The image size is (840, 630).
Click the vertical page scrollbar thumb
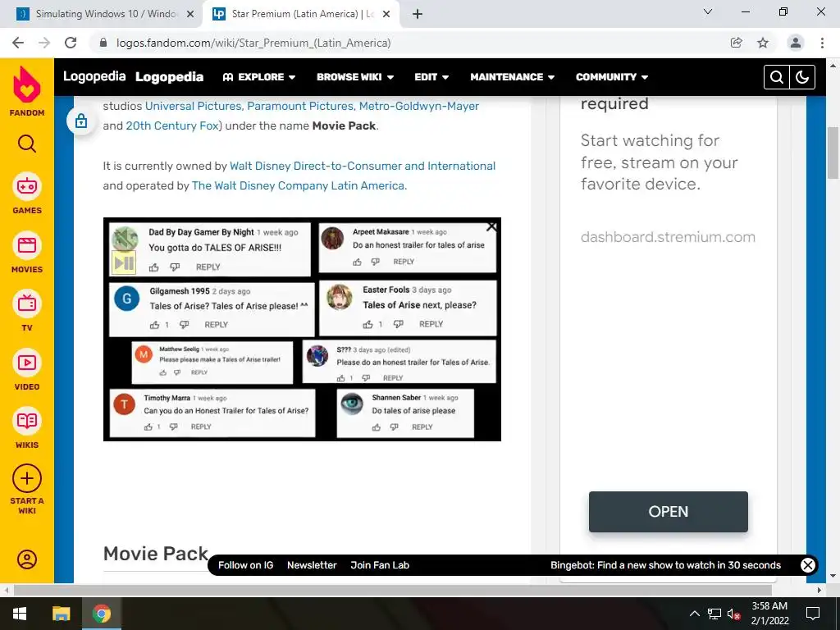pos(833,153)
